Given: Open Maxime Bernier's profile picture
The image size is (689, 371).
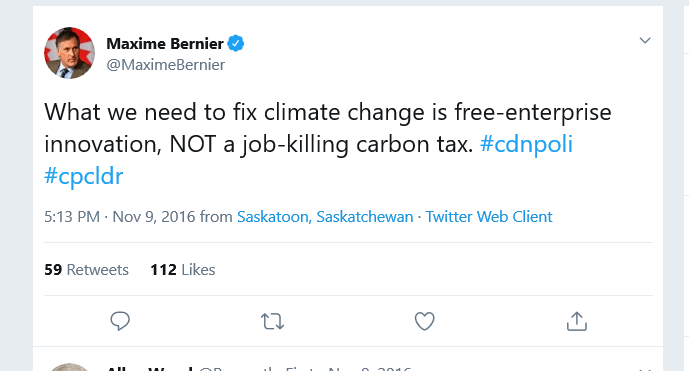Looking at the screenshot, I should 69,53.
